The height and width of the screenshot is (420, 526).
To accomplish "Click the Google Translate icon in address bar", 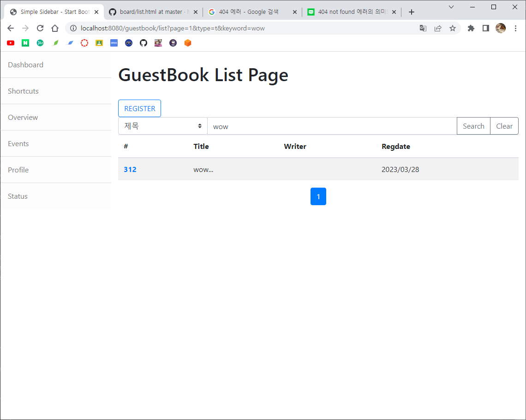I will (423, 28).
